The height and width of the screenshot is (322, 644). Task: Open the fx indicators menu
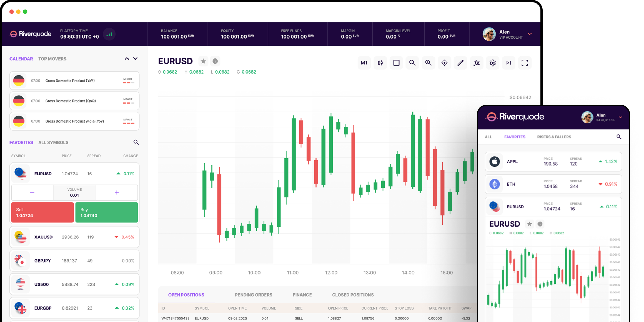click(x=477, y=63)
